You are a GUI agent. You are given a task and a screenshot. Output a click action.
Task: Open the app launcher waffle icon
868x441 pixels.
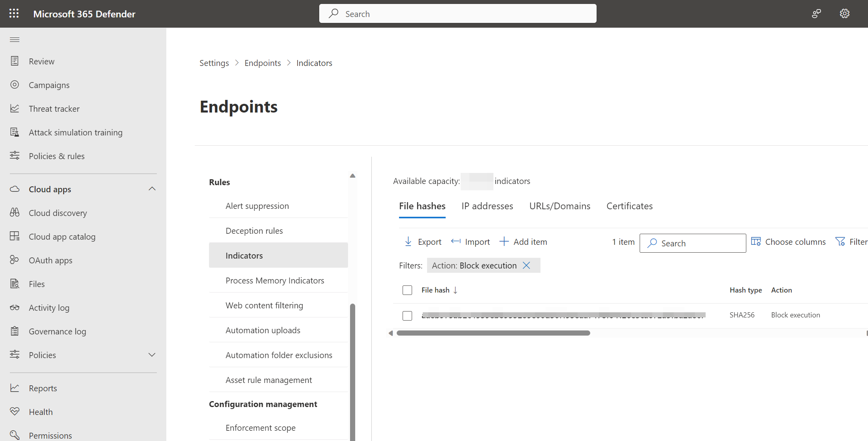[x=14, y=13]
